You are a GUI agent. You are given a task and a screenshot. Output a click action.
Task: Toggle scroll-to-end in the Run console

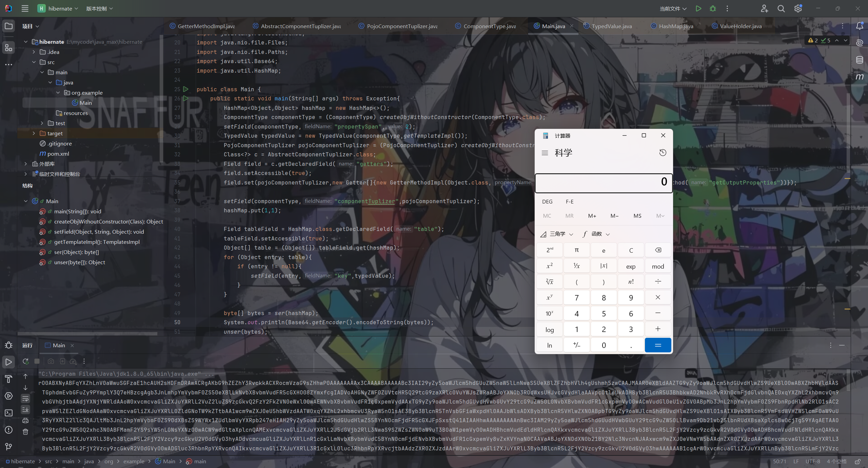click(25, 410)
